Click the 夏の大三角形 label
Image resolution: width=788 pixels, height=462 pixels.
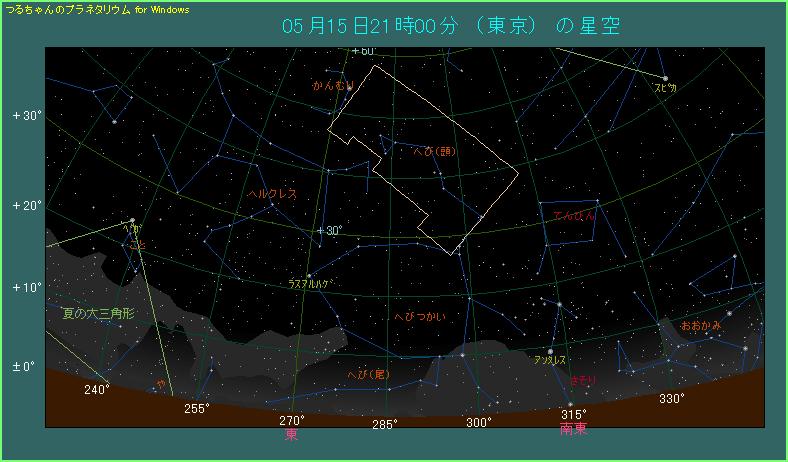(x=97, y=313)
